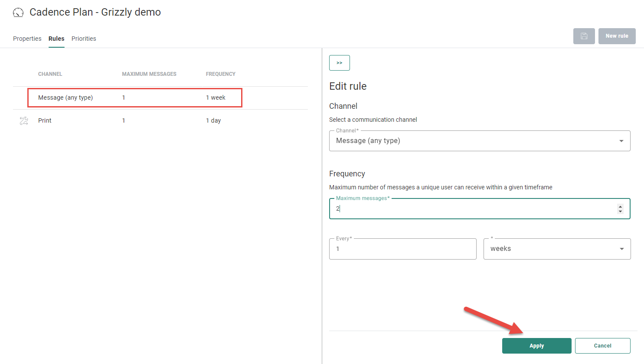Open the Priorities tab

(x=84, y=39)
